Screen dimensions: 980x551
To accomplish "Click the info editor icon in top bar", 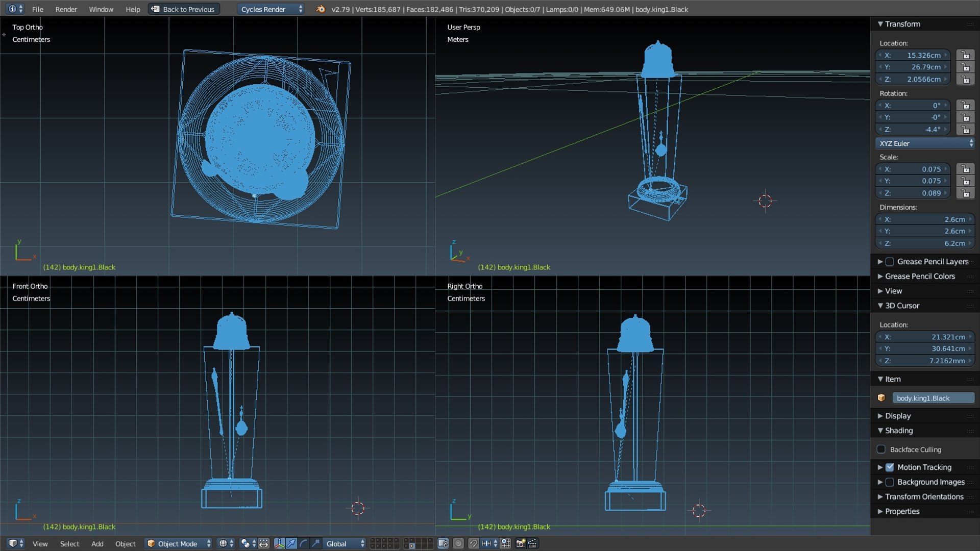I will [15, 9].
